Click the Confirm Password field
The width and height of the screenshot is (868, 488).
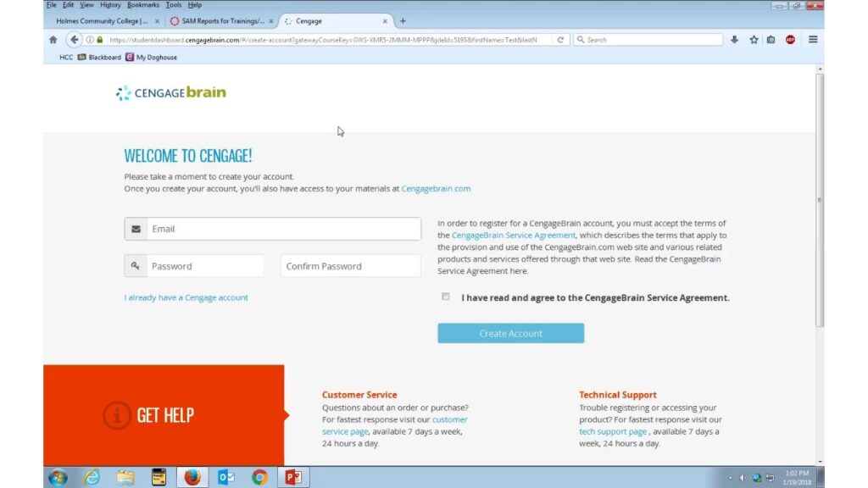point(350,266)
